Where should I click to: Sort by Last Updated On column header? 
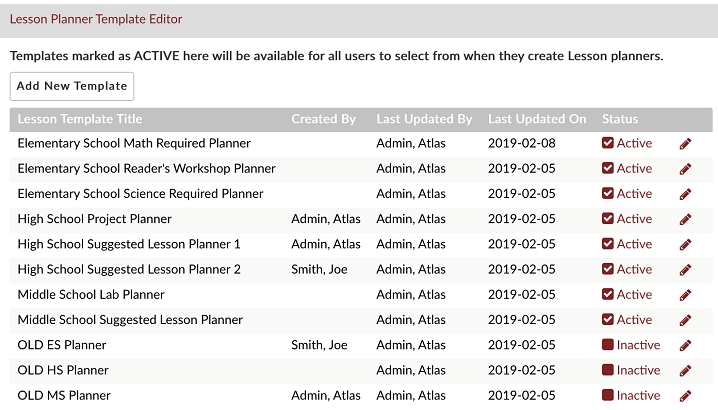pyautogui.click(x=537, y=119)
